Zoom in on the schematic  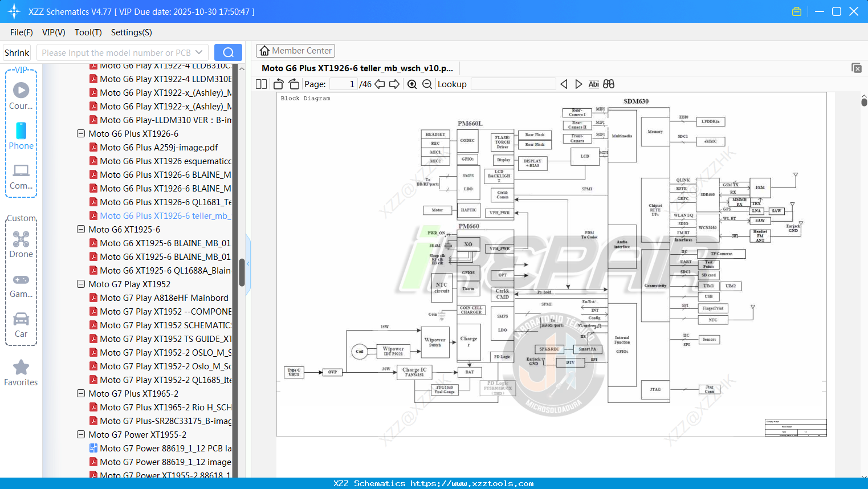(412, 84)
